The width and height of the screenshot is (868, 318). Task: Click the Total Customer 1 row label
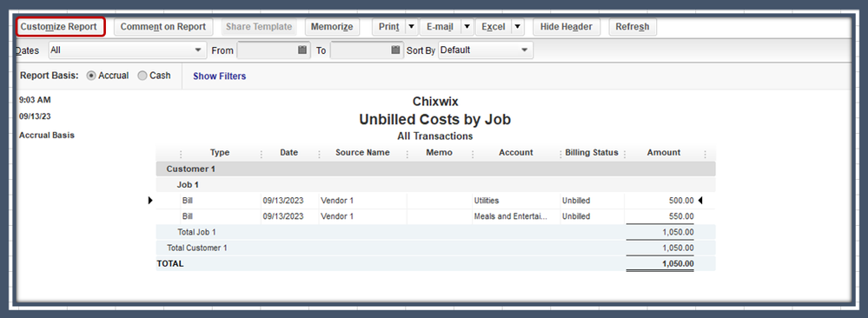point(197,248)
